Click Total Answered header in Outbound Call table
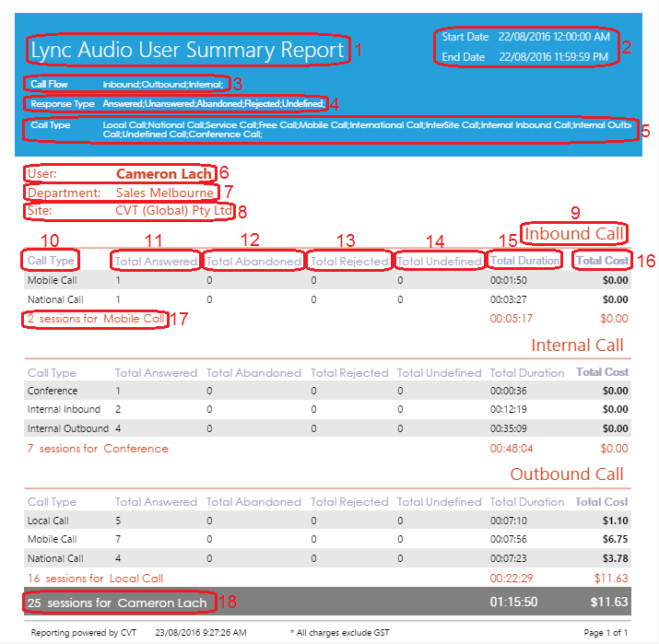Image resolution: width=659 pixels, height=644 pixels. [x=156, y=501]
